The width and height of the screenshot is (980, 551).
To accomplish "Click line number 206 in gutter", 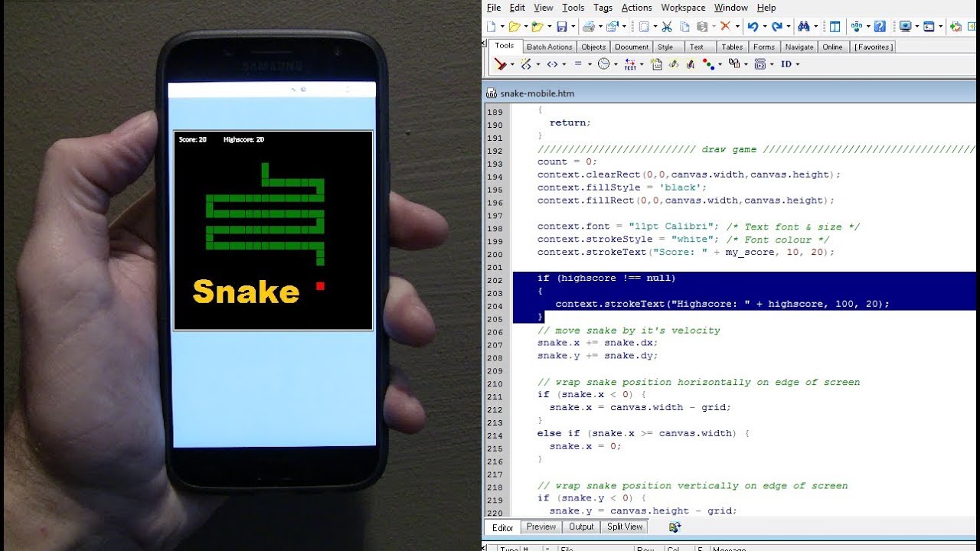I will (x=495, y=332).
